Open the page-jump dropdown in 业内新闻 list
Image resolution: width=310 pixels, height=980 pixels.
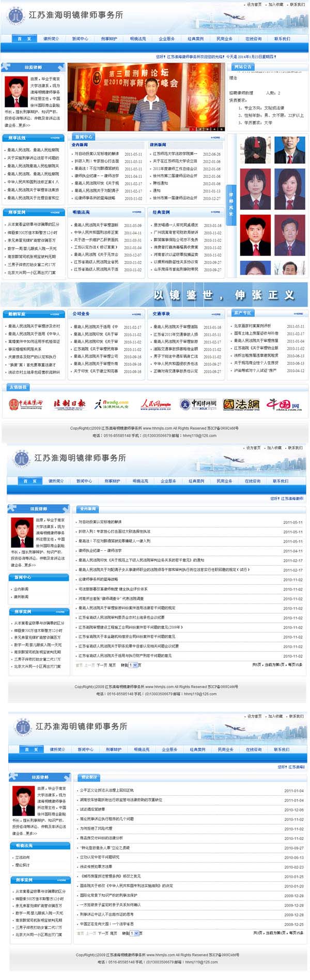[134, 665]
